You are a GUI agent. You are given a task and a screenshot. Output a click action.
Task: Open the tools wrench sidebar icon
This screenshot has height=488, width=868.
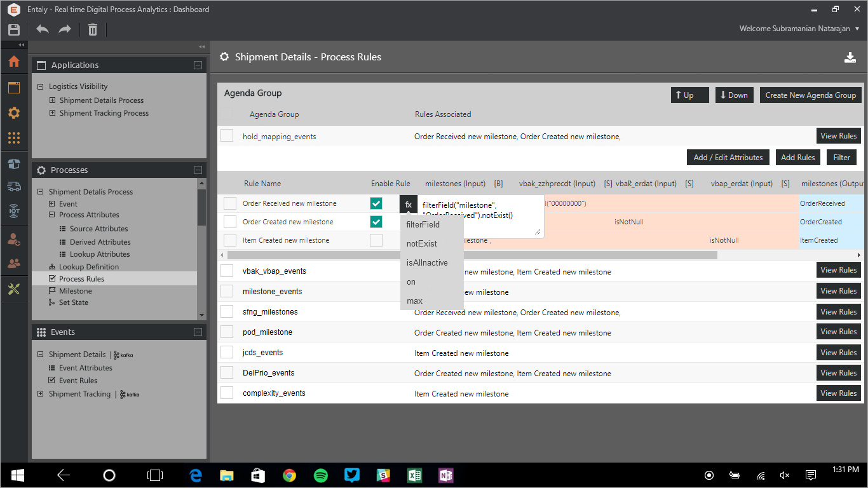coord(14,289)
